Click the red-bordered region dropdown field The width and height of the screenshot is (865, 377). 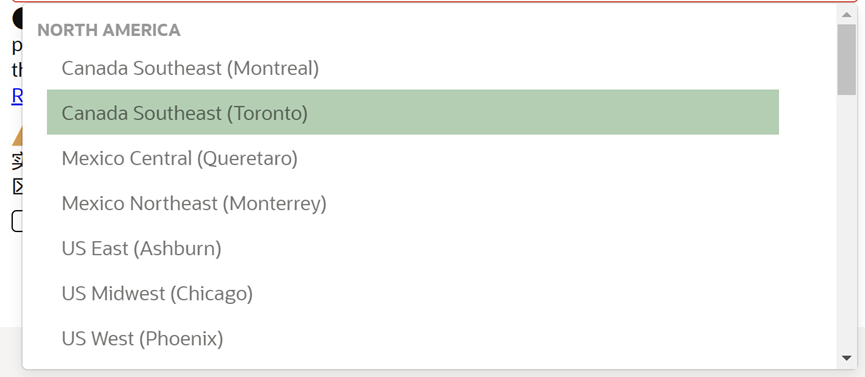[439, 2]
